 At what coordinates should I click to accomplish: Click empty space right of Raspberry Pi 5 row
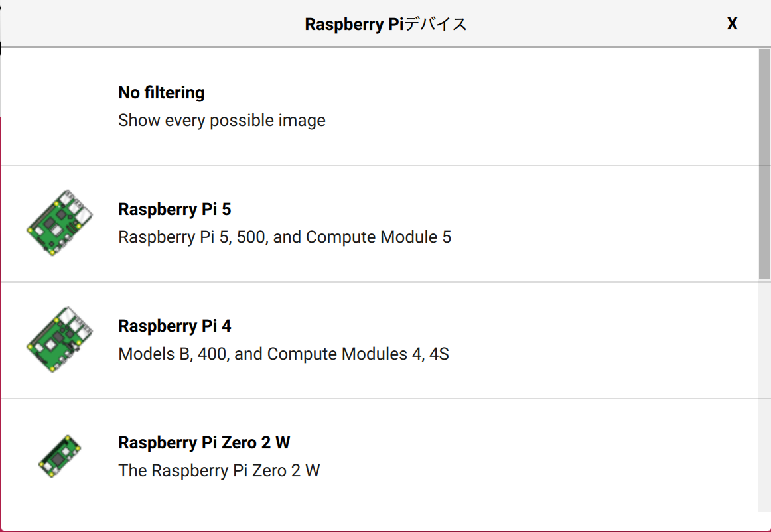coord(597,224)
